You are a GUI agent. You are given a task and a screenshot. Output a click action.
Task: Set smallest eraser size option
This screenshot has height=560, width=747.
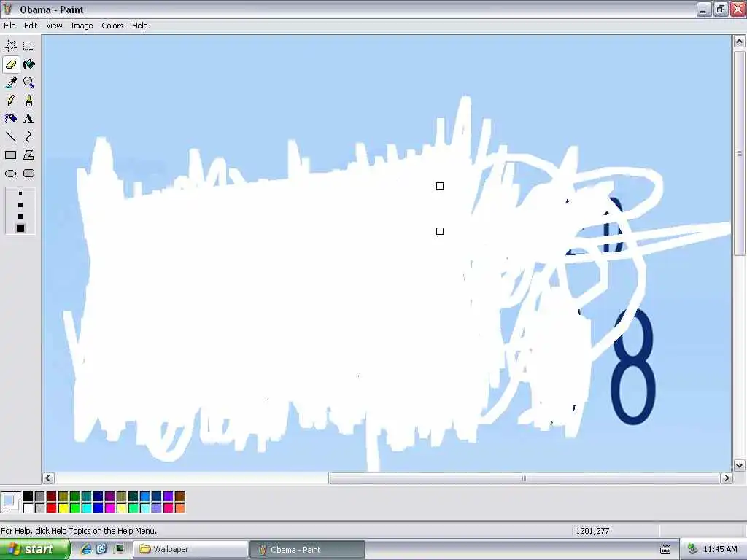(20, 193)
